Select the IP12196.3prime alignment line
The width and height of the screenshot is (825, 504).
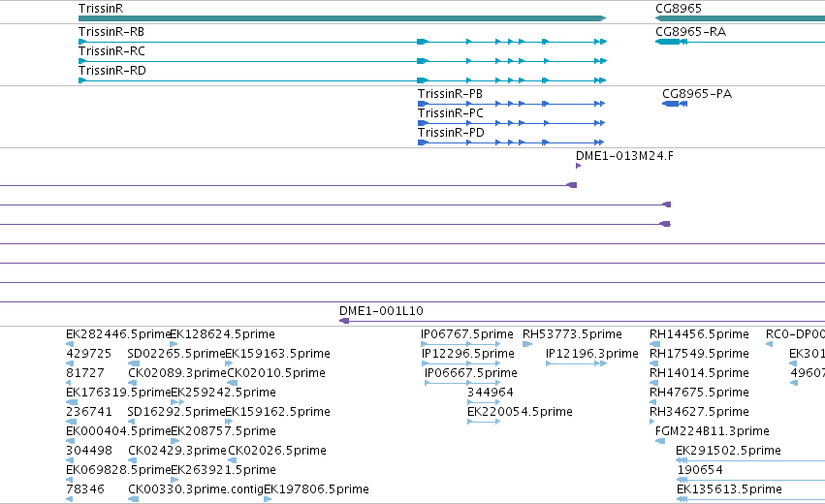click(576, 363)
